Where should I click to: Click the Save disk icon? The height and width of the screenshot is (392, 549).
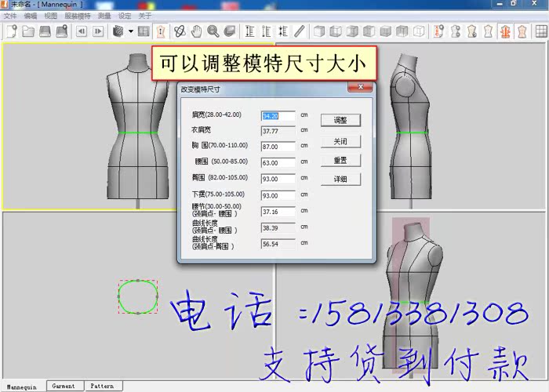[x=45, y=31]
